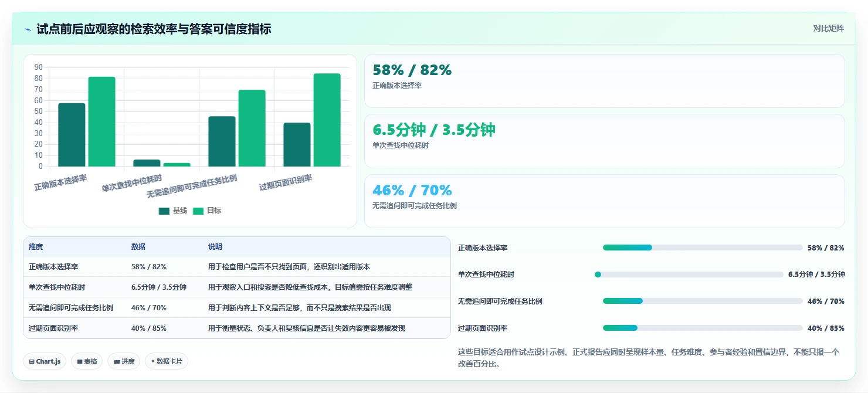Click the 正确版本选择率 progress bar
Viewport: 868px width, 393px height.
click(x=703, y=248)
